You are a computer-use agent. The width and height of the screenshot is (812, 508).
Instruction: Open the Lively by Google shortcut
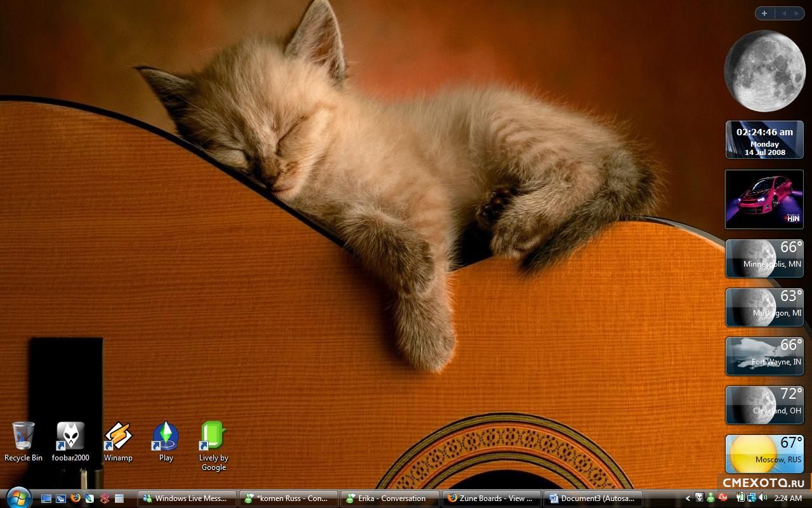coord(213,437)
